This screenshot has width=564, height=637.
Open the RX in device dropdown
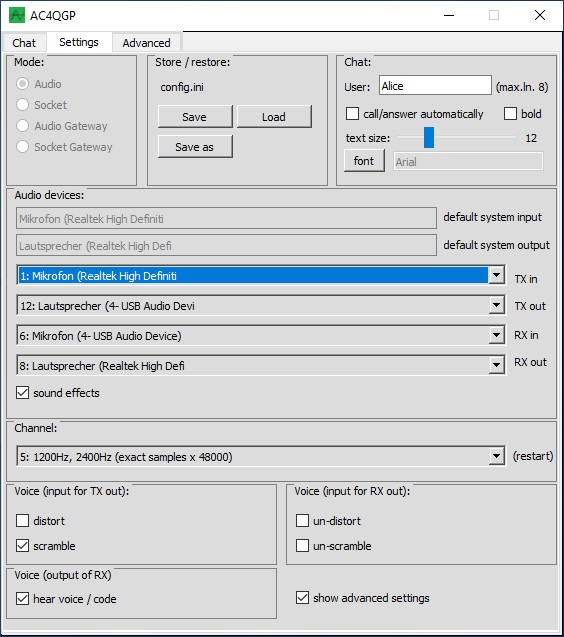coord(496,335)
